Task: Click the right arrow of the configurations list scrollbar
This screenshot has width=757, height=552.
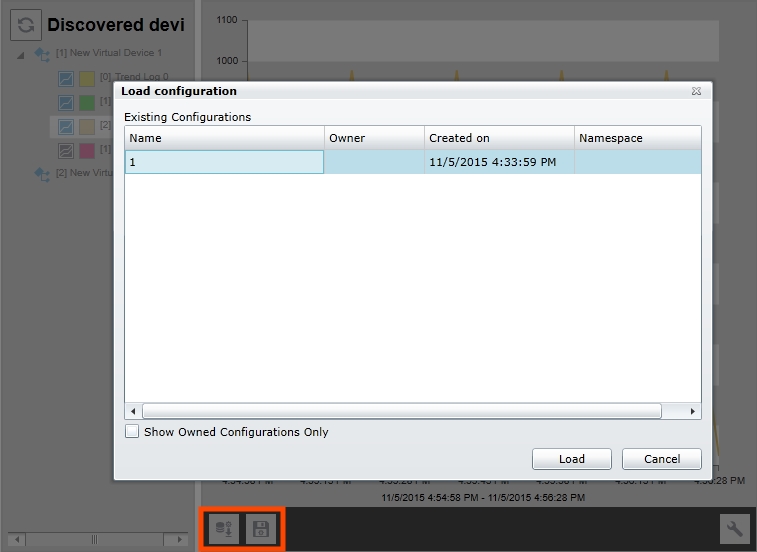Action: (x=693, y=411)
